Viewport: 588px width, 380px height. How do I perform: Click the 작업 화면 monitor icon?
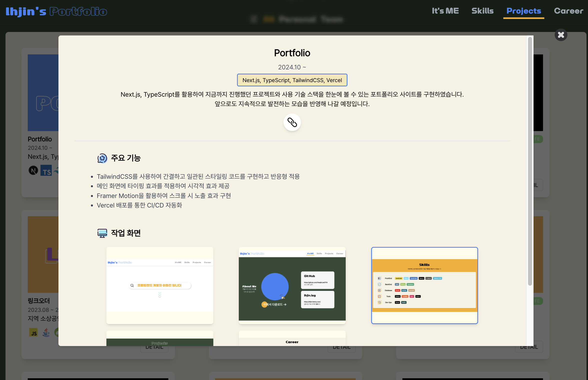[x=102, y=233]
